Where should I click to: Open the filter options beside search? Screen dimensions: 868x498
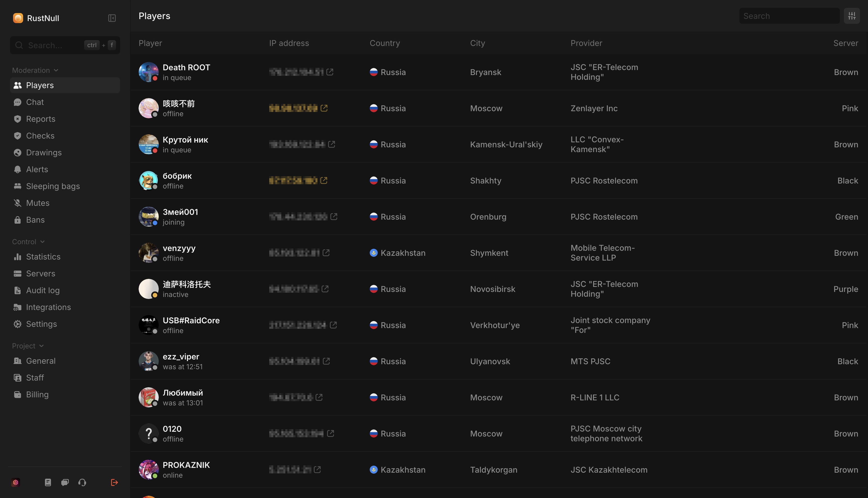[852, 15]
